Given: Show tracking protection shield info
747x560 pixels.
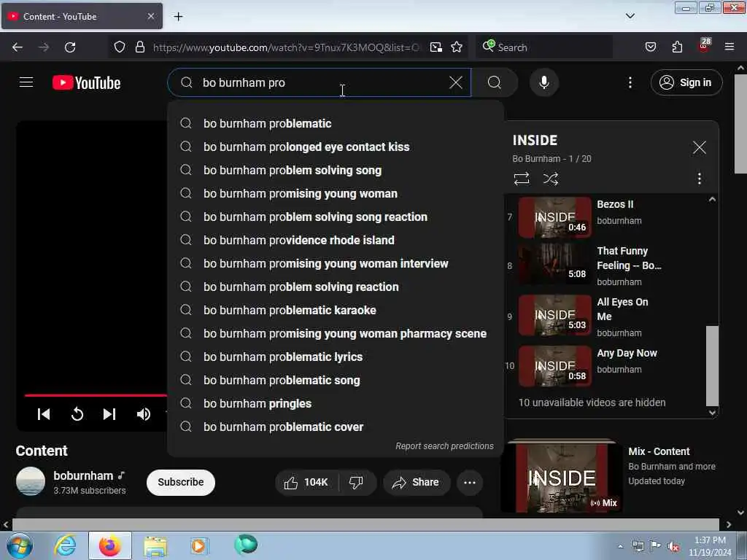Looking at the screenshot, I should point(120,47).
